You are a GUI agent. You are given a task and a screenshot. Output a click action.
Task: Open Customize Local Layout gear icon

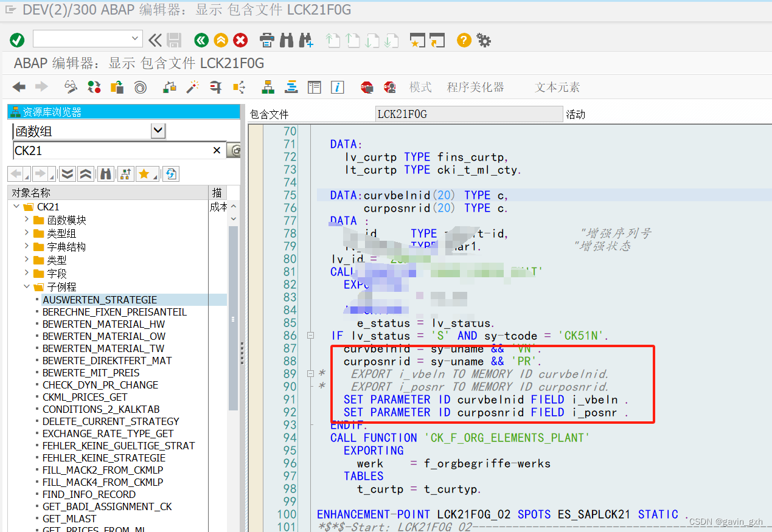(484, 40)
